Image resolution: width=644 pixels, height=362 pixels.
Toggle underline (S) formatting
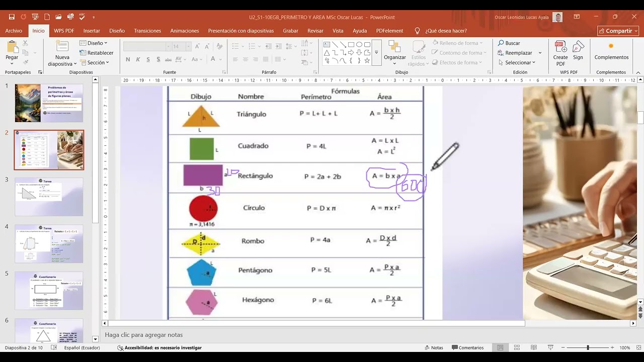click(x=147, y=59)
